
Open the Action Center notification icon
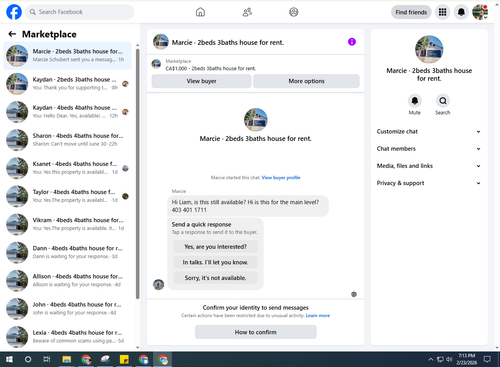coord(487,359)
